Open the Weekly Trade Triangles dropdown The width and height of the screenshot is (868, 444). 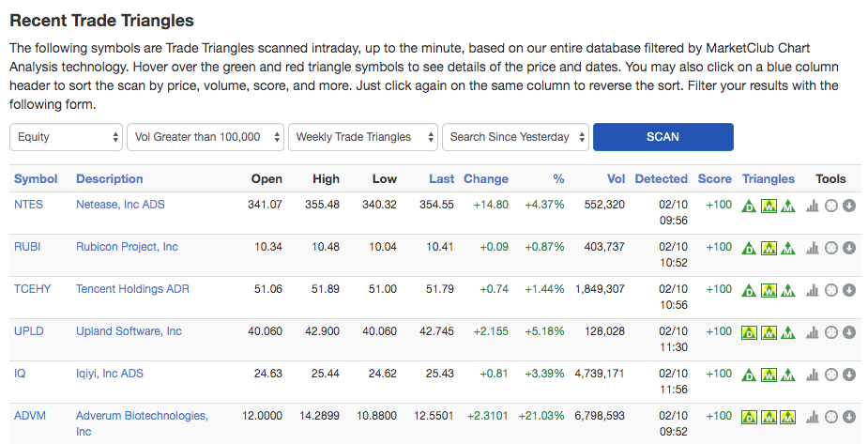363,137
